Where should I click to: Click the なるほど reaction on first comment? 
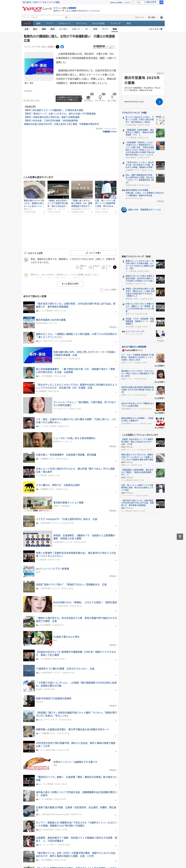click(x=94, y=267)
